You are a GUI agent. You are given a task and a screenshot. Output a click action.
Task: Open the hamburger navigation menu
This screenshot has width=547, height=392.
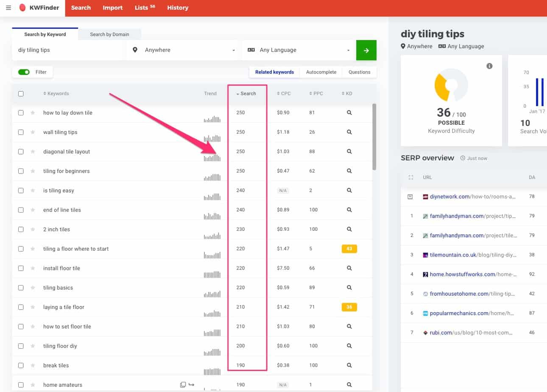(8, 7)
